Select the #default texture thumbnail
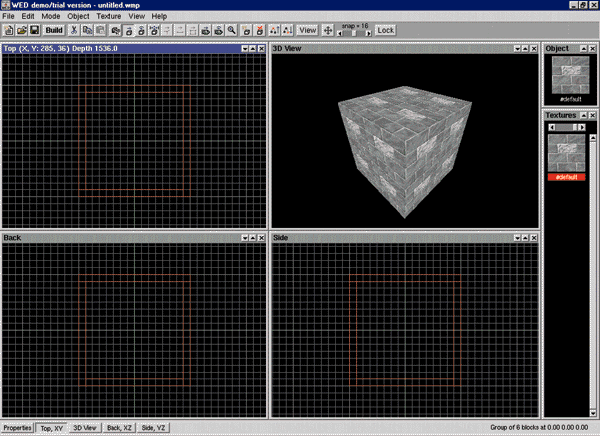The image size is (600, 436). [x=568, y=152]
